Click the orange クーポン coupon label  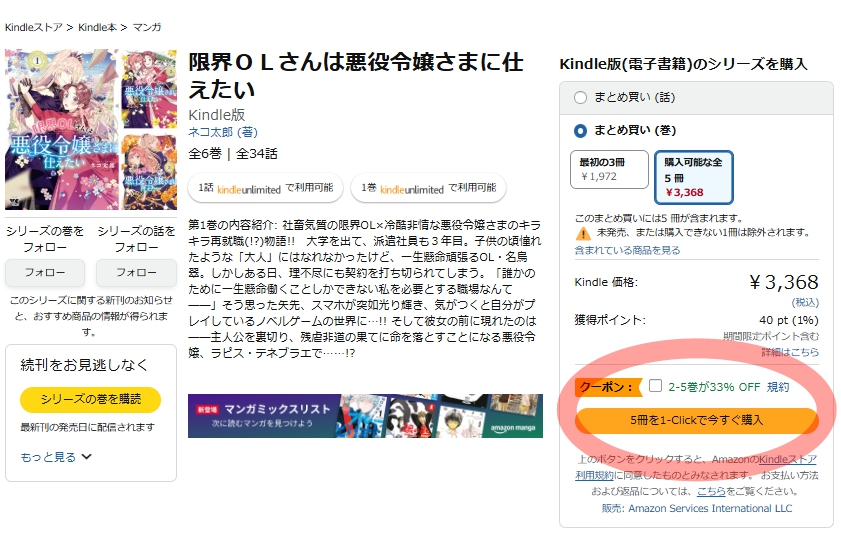point(606,387)
